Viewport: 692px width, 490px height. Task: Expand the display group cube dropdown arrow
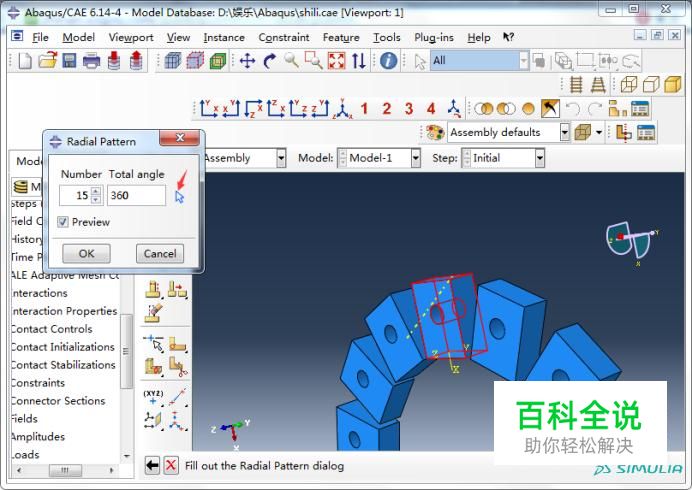coord(599,132)
